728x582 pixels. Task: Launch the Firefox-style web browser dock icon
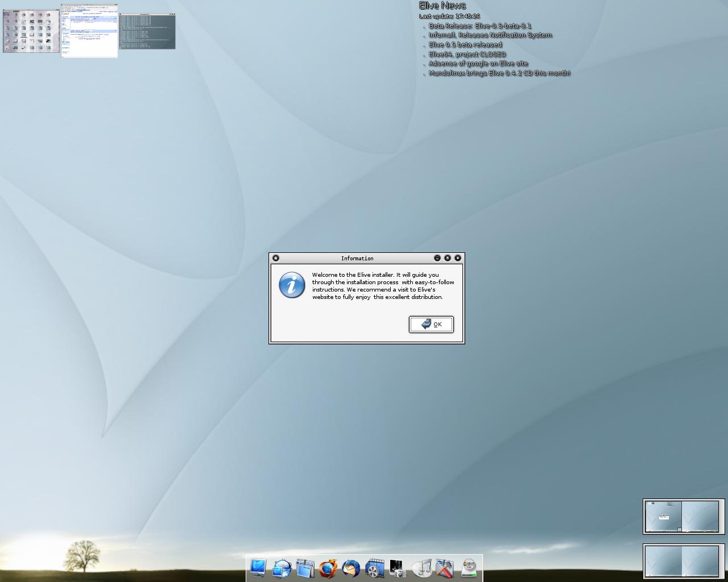pyautogui.click(x=328, y=568)
